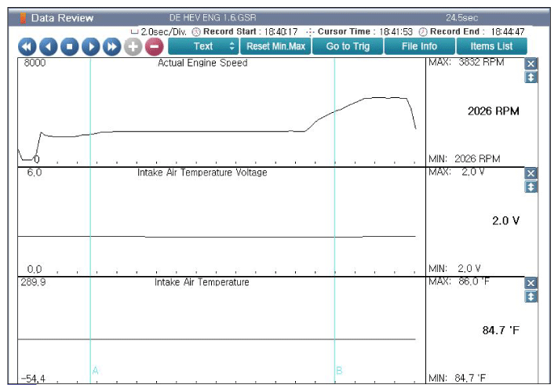
Task: Fast forward the recorded data
Action: pos(112,46)
